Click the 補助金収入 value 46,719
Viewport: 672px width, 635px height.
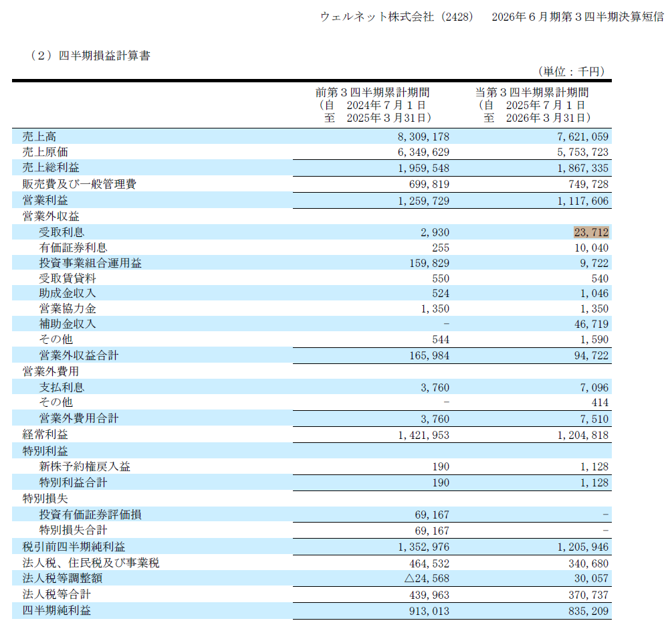tap(592, 324)
